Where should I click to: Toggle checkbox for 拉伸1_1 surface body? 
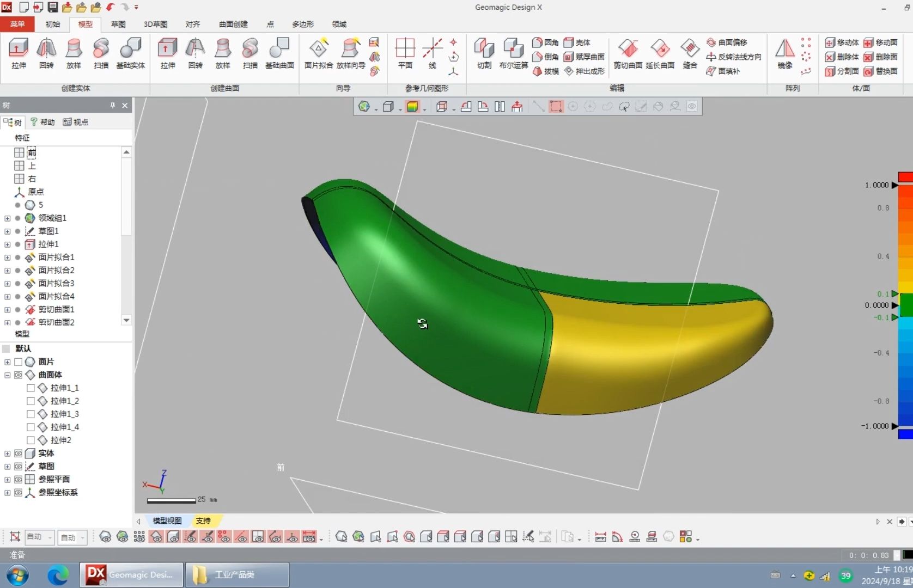31,388
